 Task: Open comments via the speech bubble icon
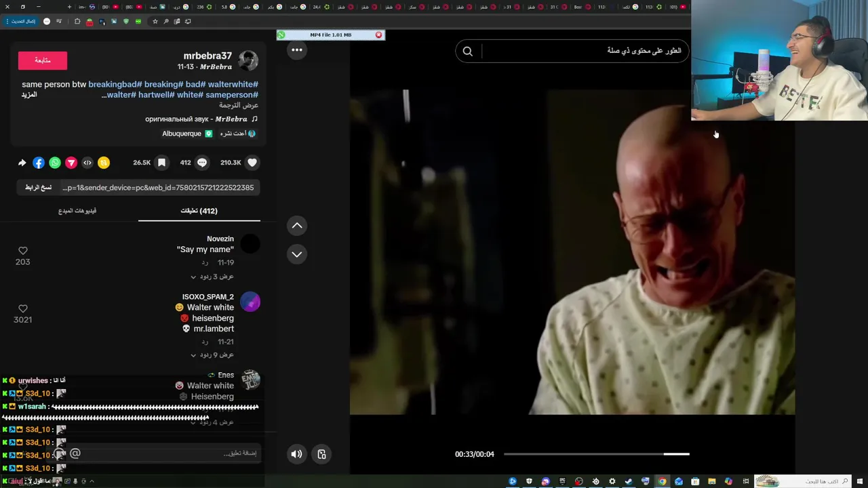coord(201,163)
